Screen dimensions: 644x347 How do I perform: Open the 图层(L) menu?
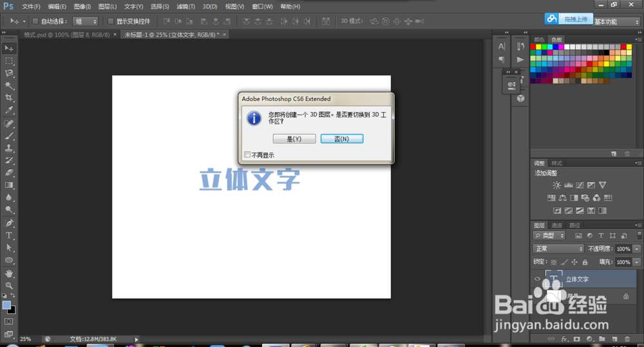point(108,6)
